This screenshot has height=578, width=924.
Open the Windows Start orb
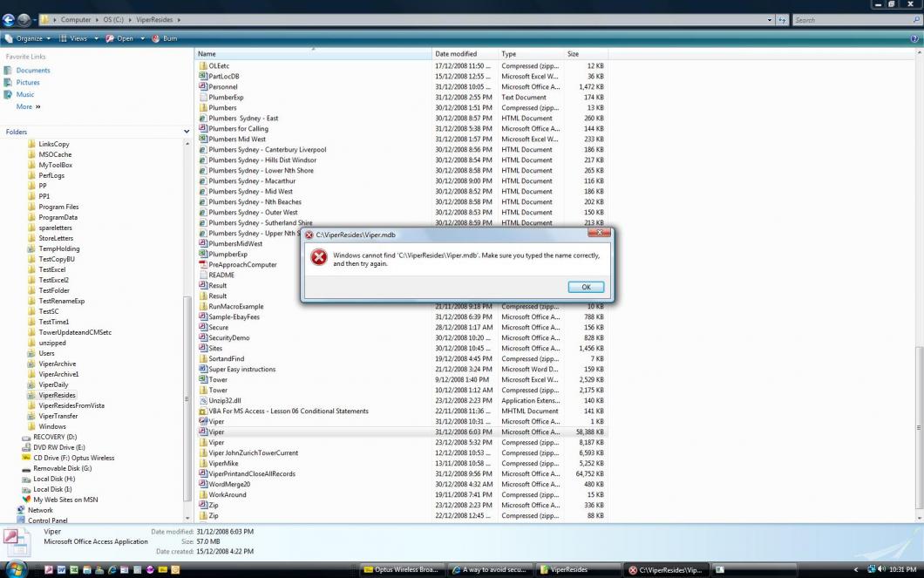(16, 570)
